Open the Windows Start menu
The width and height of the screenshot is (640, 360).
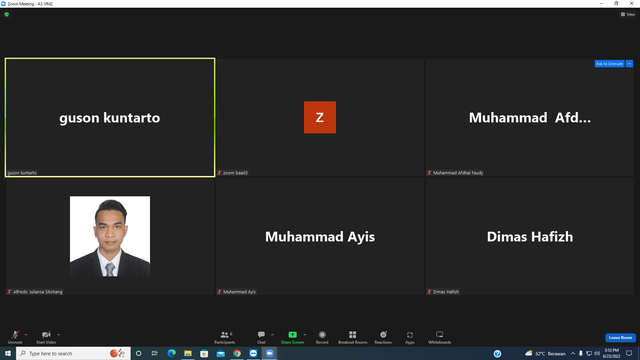click(x=8, y=353)
